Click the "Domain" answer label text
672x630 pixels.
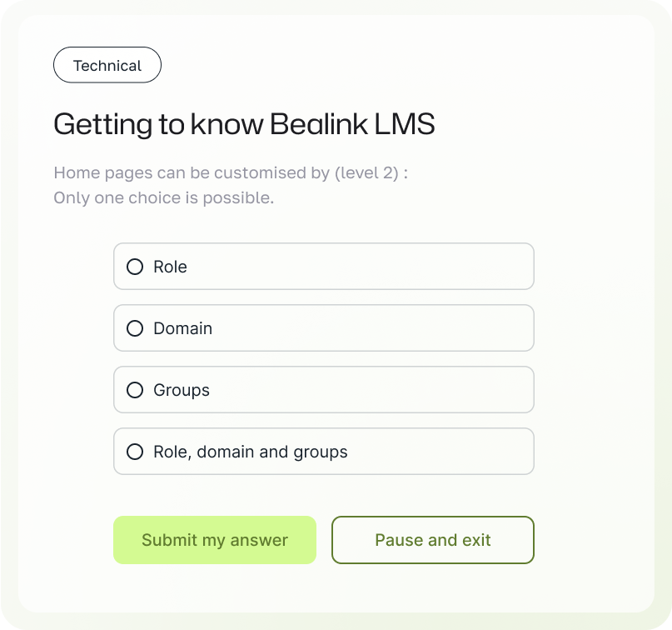(x=182, y=328)
